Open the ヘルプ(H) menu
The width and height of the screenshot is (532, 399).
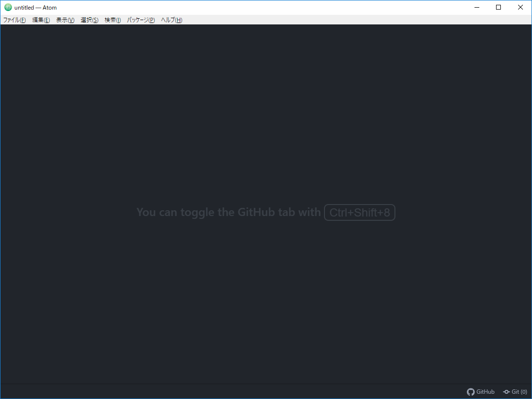click(x=172, y=20)
